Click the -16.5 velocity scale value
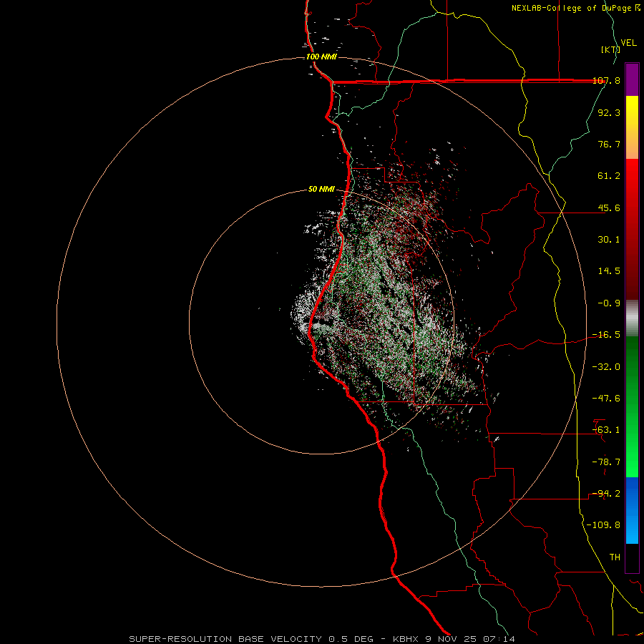 click(606, 335)
